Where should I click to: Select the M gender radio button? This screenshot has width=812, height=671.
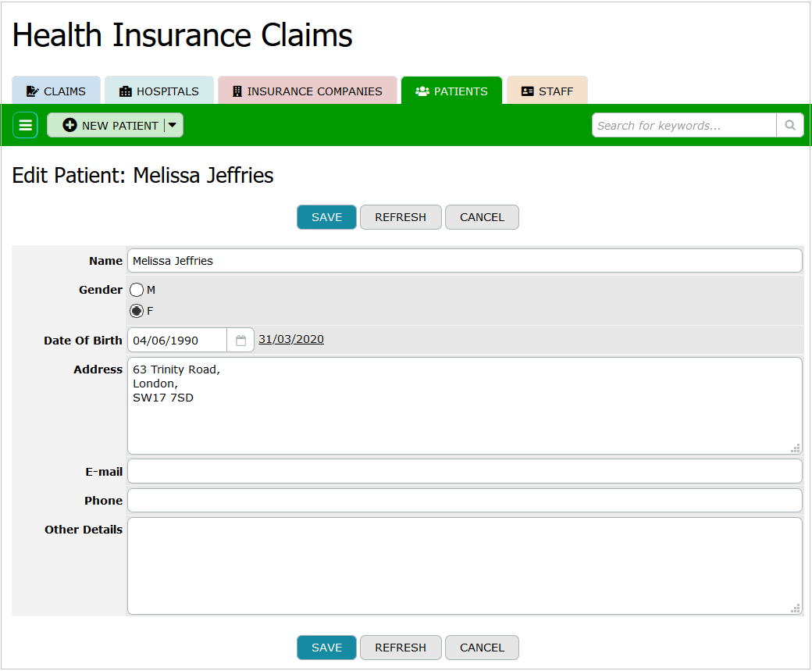click(x=137, y=290)
